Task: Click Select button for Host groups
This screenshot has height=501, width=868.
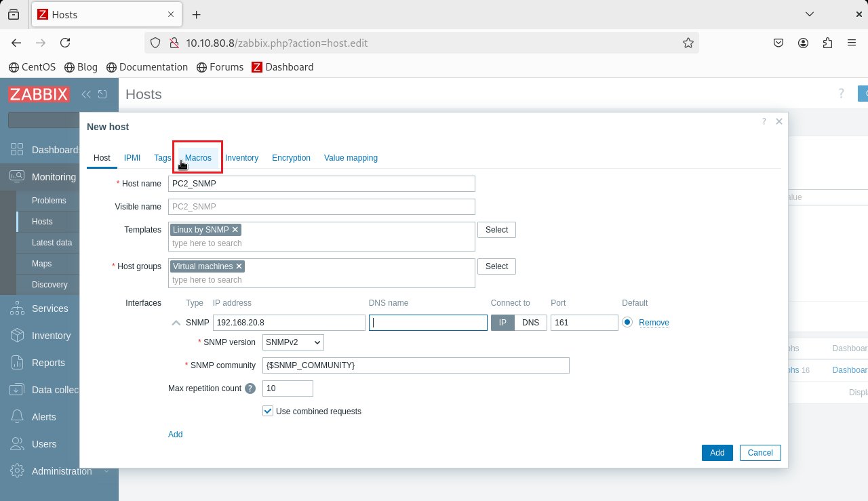Action: [x=496, y=266]
